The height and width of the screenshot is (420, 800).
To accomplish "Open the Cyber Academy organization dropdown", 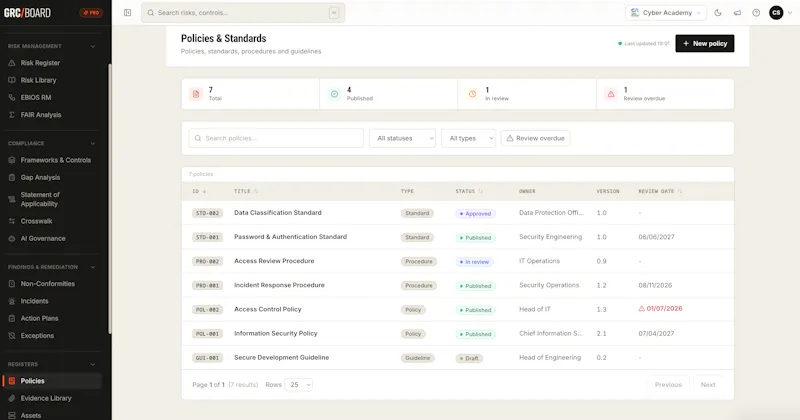I will coord(666,13).
